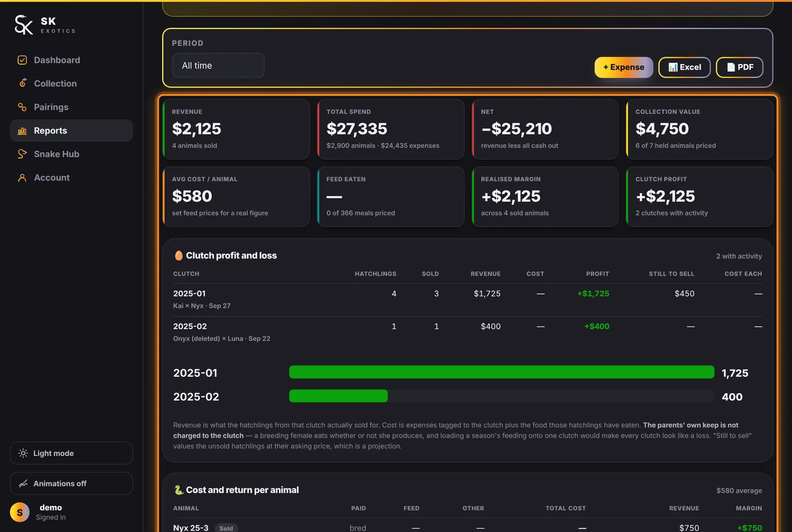This screenshot has width=792, height=532.
Task: Open Snake Hub from the sidebar
Action: point(71,154)
